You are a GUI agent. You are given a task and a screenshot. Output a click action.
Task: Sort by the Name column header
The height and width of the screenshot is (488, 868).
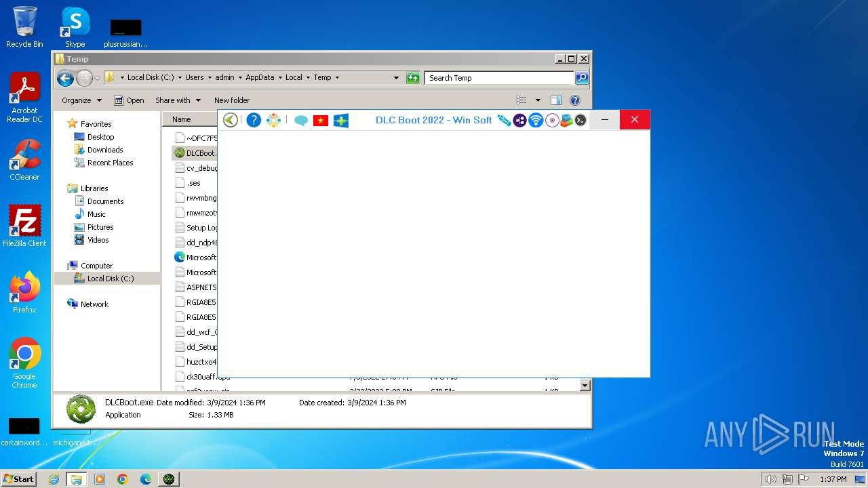pos(181,119)
